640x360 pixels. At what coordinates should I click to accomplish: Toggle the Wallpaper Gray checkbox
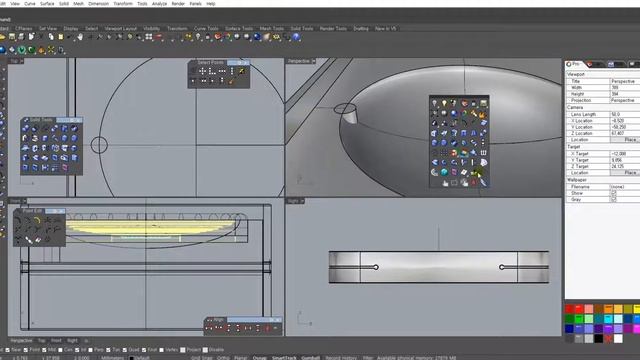[x=613, y=200]
